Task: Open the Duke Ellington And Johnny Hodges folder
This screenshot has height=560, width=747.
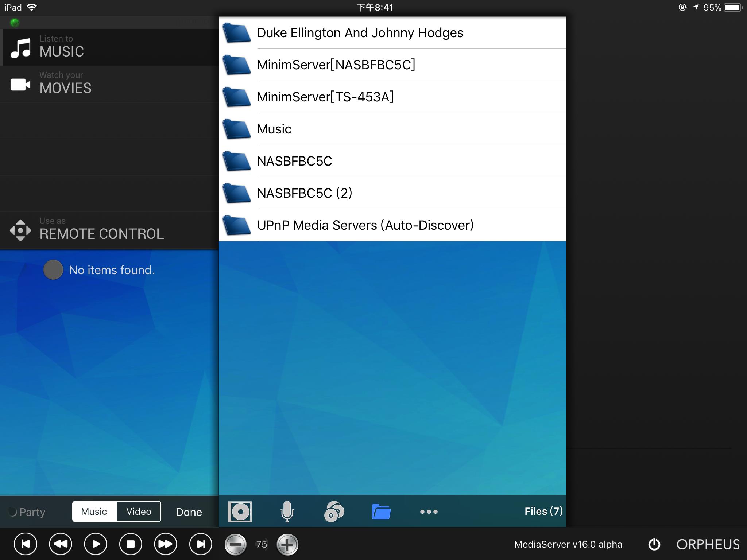Action: click(x=392, y=33)
